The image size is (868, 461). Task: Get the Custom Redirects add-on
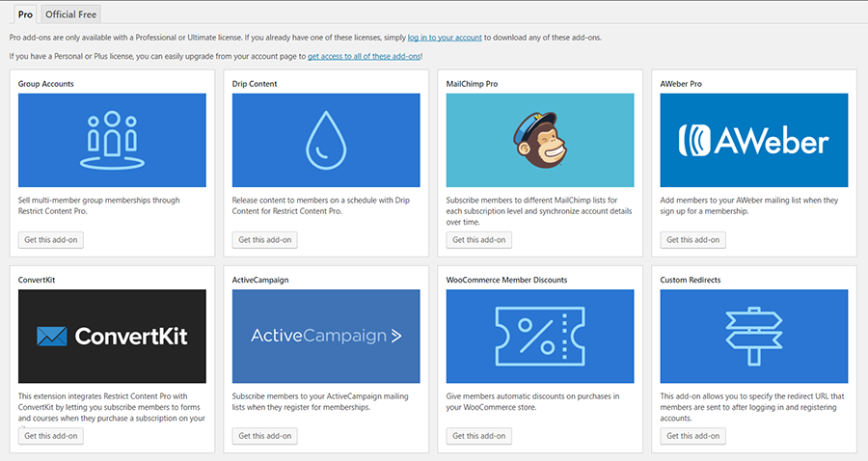[x=693, y=436]
